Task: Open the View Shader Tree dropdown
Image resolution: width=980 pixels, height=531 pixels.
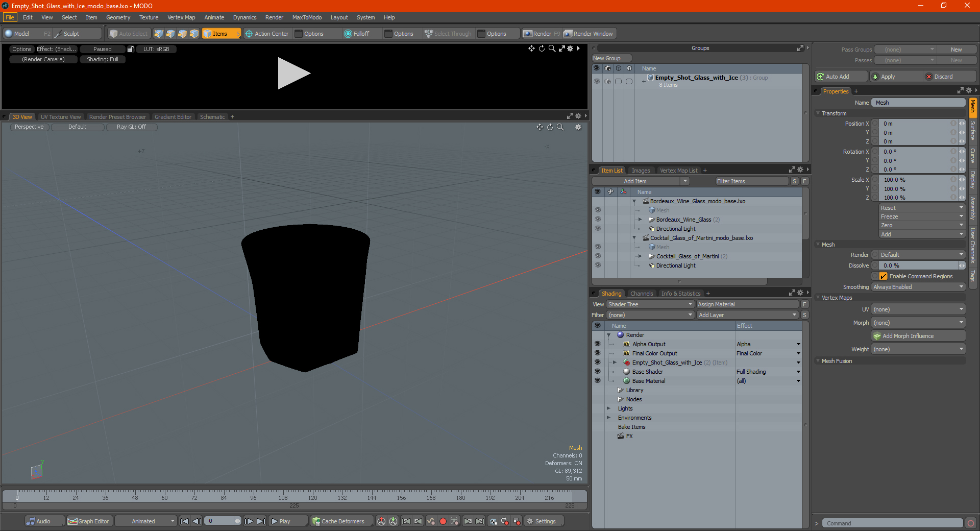Action: [x=650, y=304]
